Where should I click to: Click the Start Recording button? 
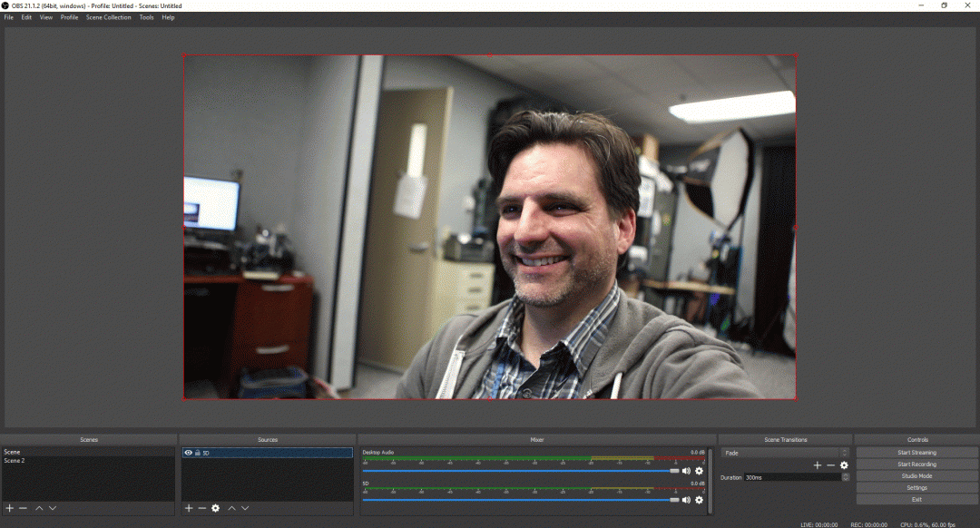[916, 464]
